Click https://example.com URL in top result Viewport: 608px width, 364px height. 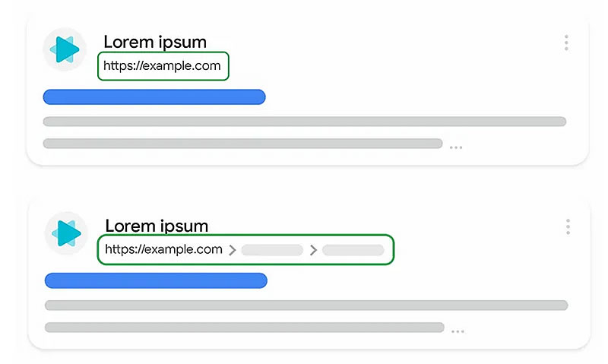coord(162,66)
